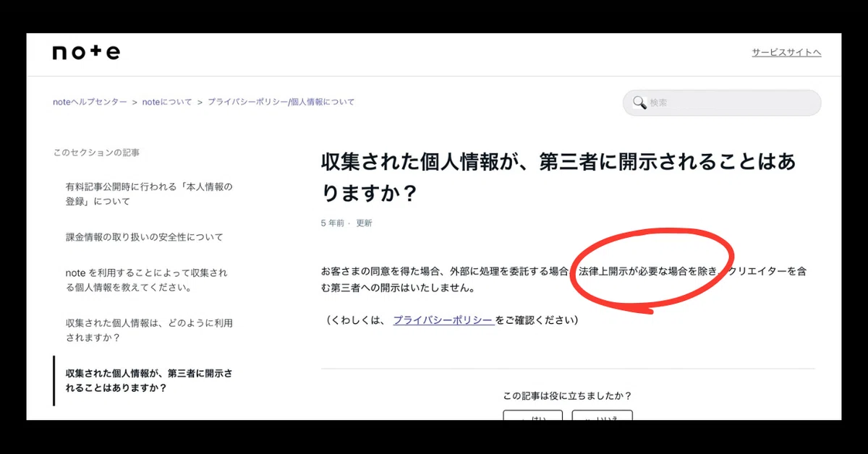Open the サービスサイトへ link

tap(786, 53)
